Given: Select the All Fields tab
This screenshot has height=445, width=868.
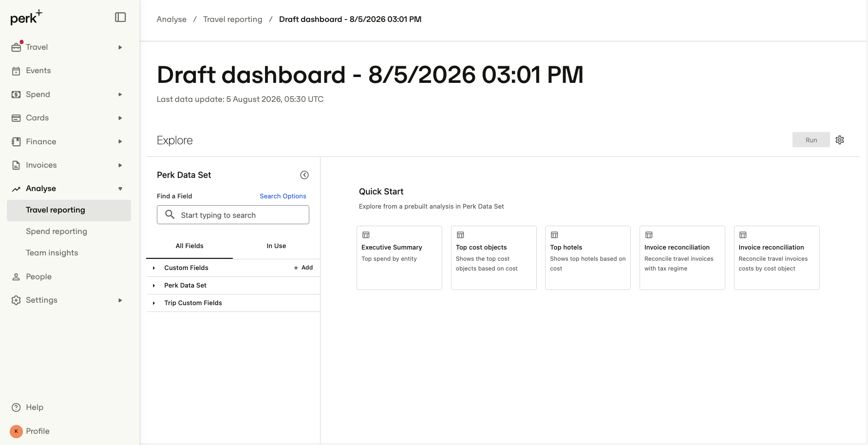Looking at the screenshot, I should click(x=189, y=246).
